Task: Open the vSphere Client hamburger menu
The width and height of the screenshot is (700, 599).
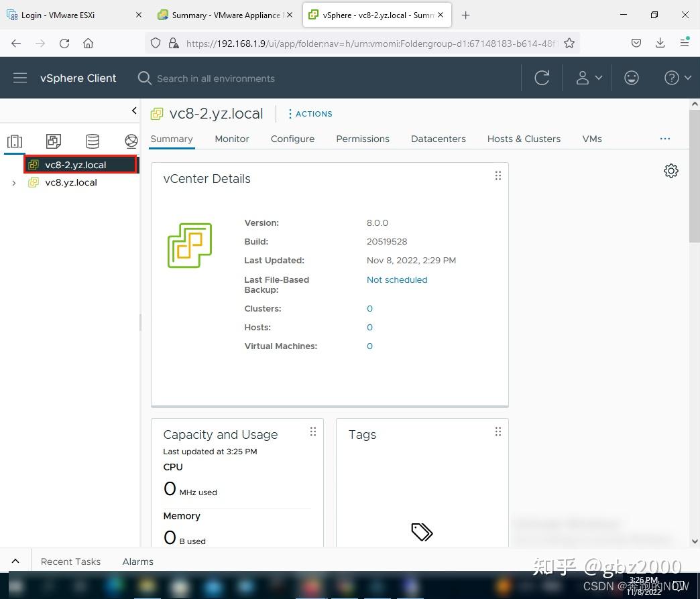Action: (x=20, y=78)
